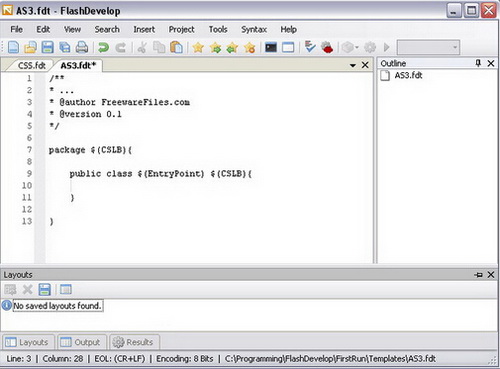This screenshot has height=369, width=500.
Task: Toggle full screen window icon
Action: [288, 47]
